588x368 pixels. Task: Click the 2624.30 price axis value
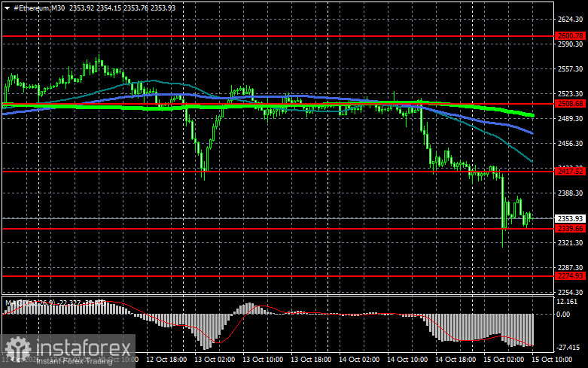570,20
